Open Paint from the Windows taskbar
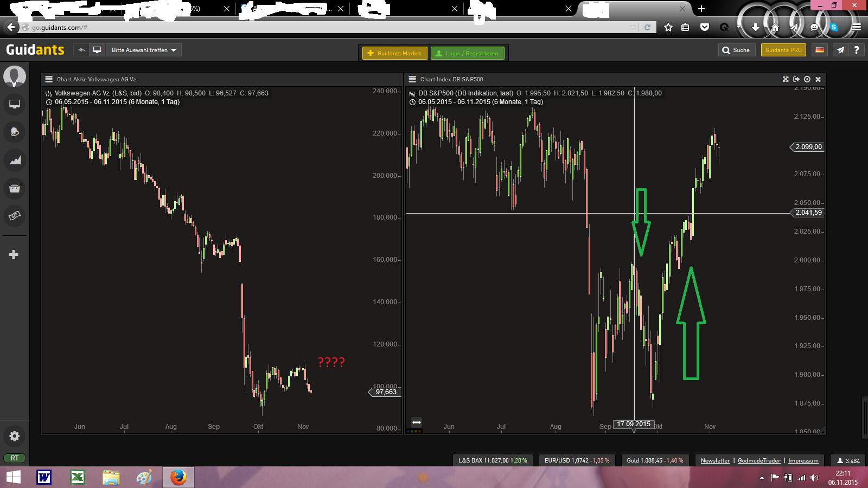This screenshot has height=488, width=868. (x=144, y=477)
